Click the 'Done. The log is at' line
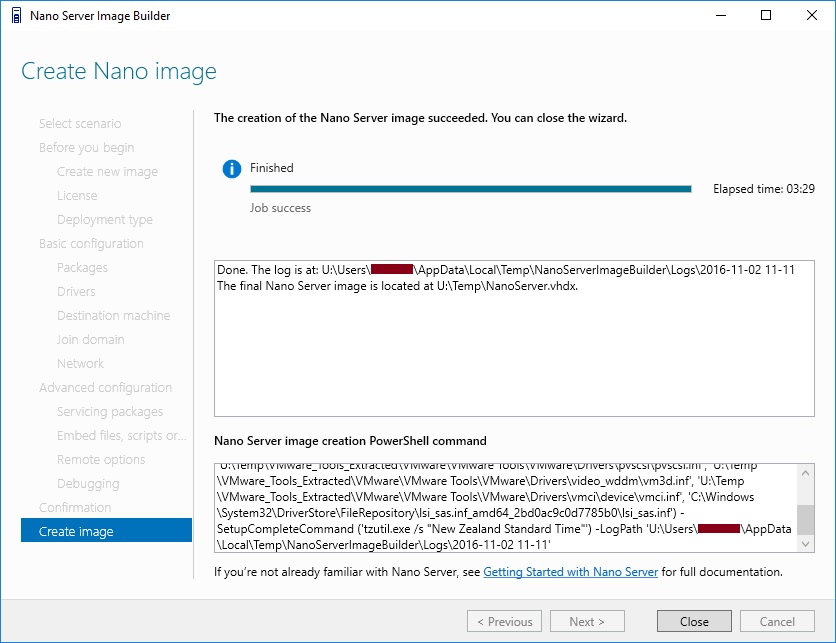 click(x=505, y=270)
